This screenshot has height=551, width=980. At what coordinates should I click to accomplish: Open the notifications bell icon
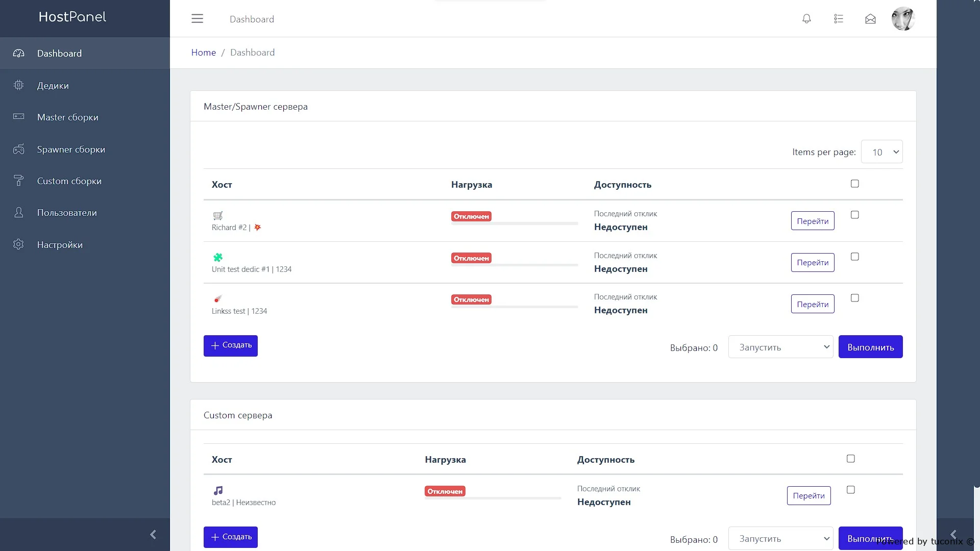coord(806,19)
